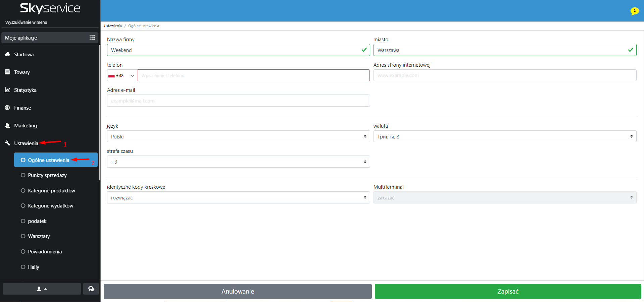Screen dimensions: 644x302
Task: Click the green Zapisać button
Action: click(x=508, y=291)
